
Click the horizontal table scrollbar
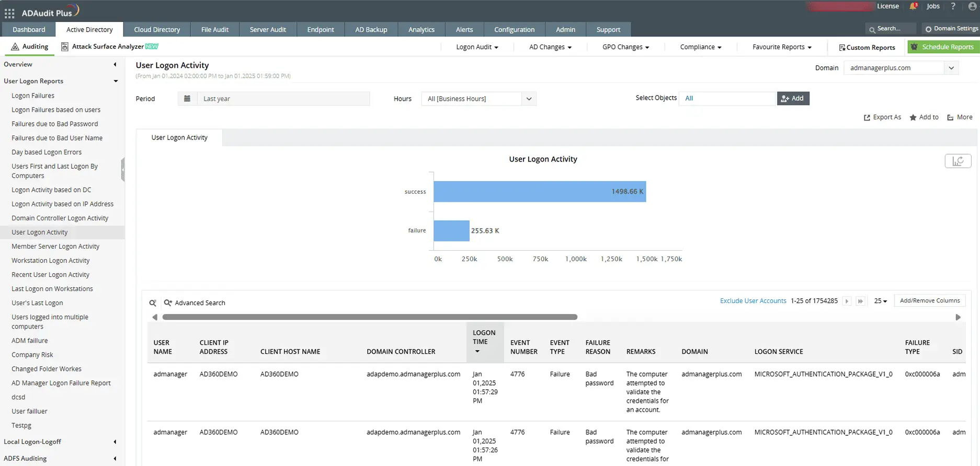pyautogui.click(x=370, y=317)
